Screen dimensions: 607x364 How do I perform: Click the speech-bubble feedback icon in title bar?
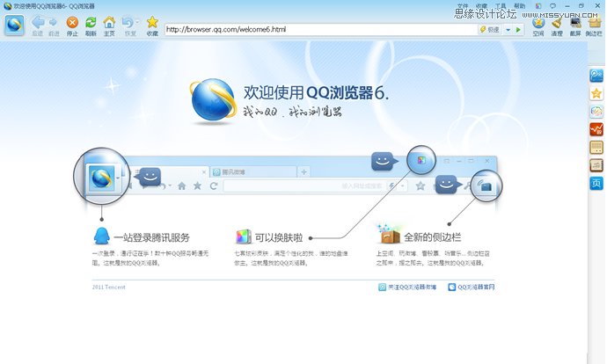pyautogui.click(x=552, y=6)
